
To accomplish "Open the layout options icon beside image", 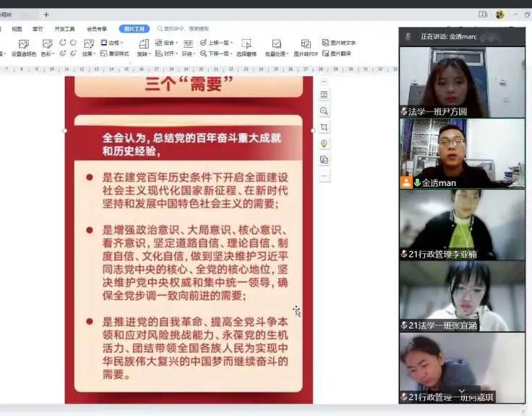I will tap(324, 95).
